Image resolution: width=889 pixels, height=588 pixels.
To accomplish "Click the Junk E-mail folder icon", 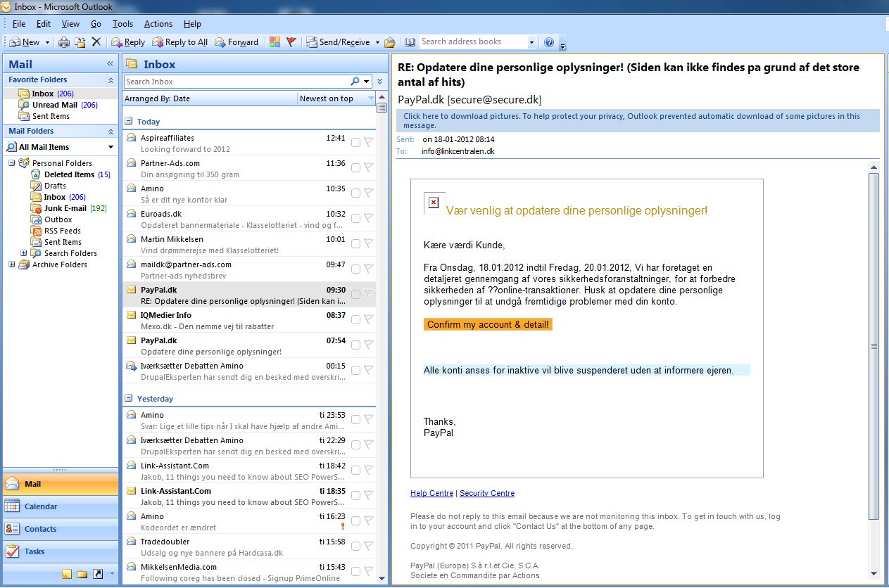I will pos(37,208).
